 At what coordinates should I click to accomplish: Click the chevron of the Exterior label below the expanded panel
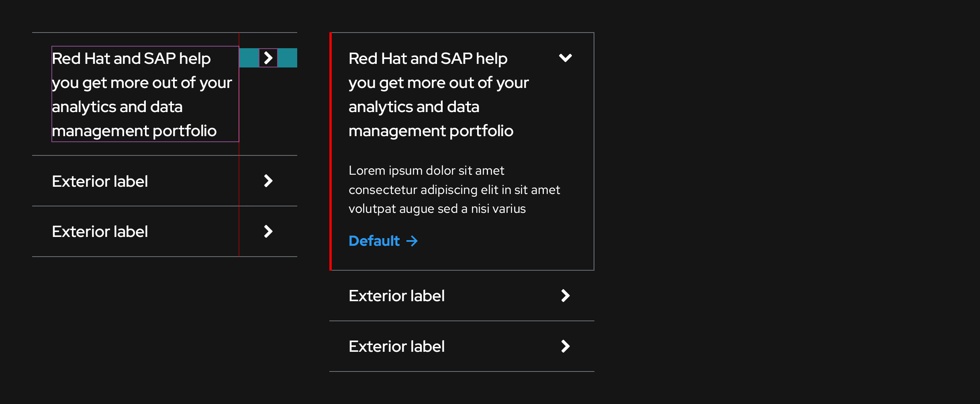565,296
